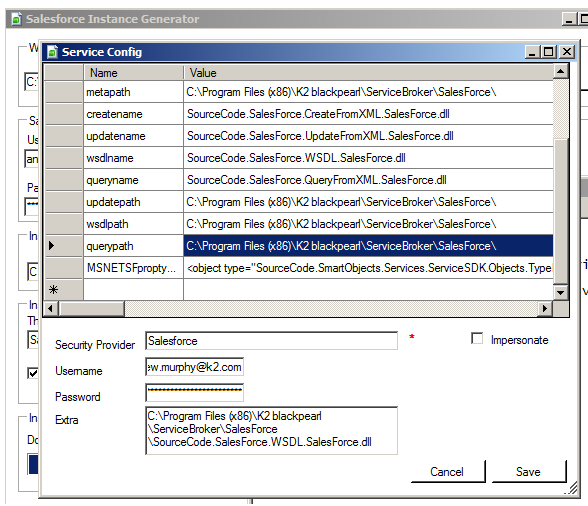This screenshot has width=588, height=506.
Task: Select the metapath value cell
Action: [x=368, y=92]
